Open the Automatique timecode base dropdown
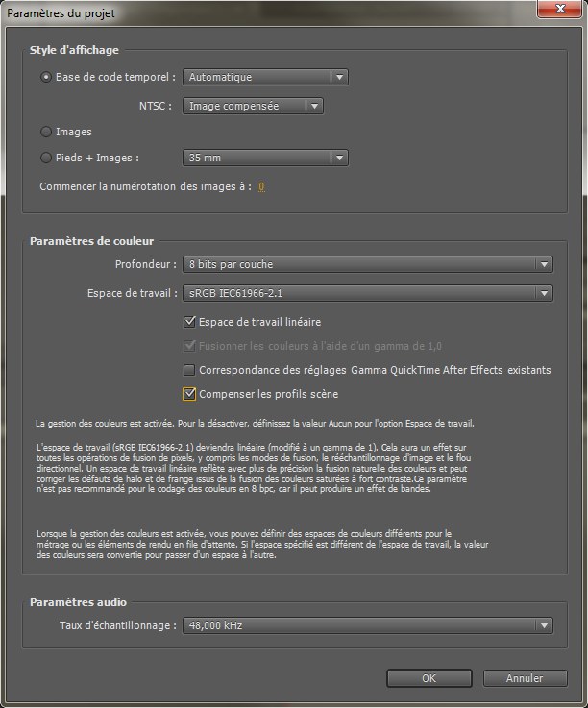 tap(265, 78)
